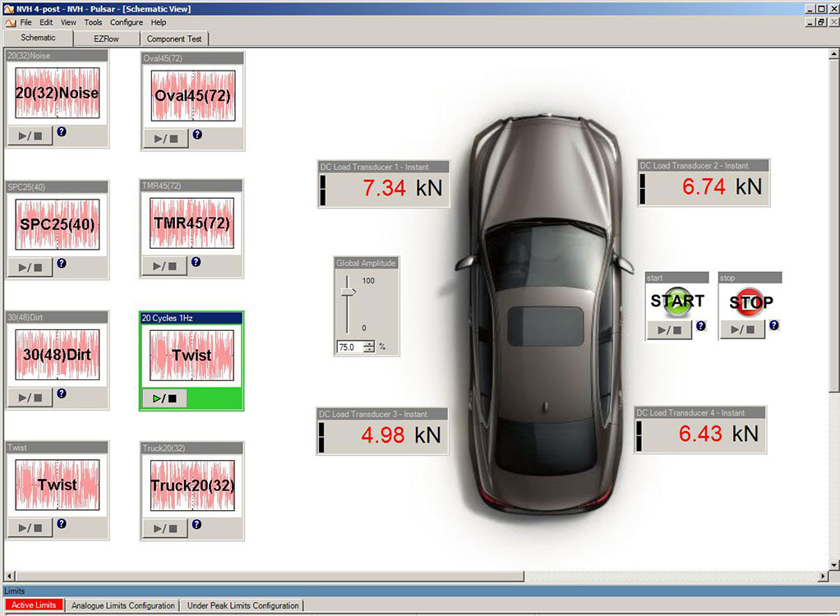This screenshot has height=616, width=840.
Task: Click help icon under Oval45(72) waveform
Action: click(x=197, y=134)
